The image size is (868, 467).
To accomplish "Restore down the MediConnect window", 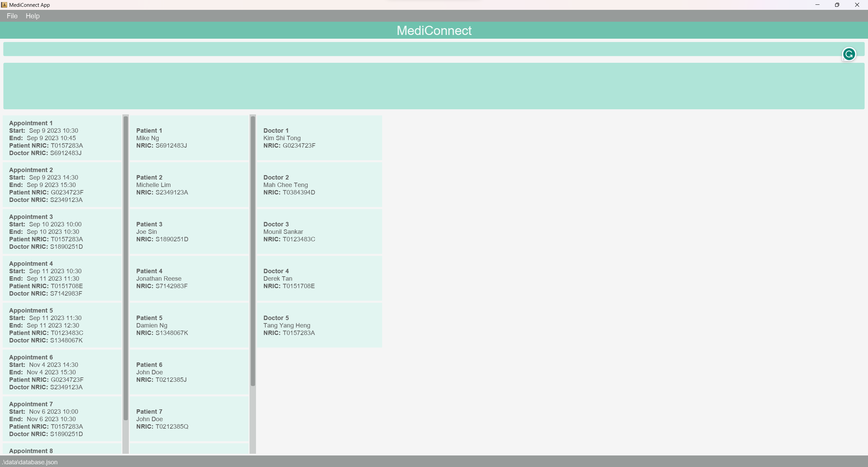I will click(x=837, y=5).
